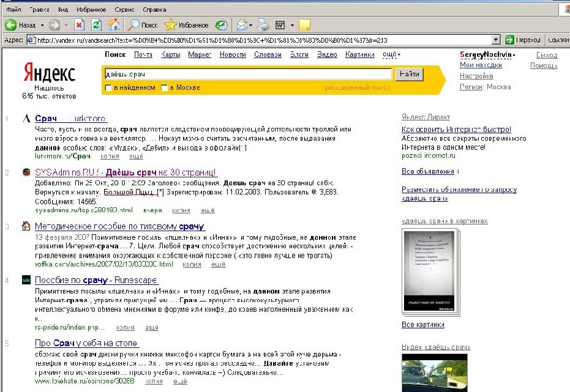
Task: Open the Новости link
Action: [233, 54]
